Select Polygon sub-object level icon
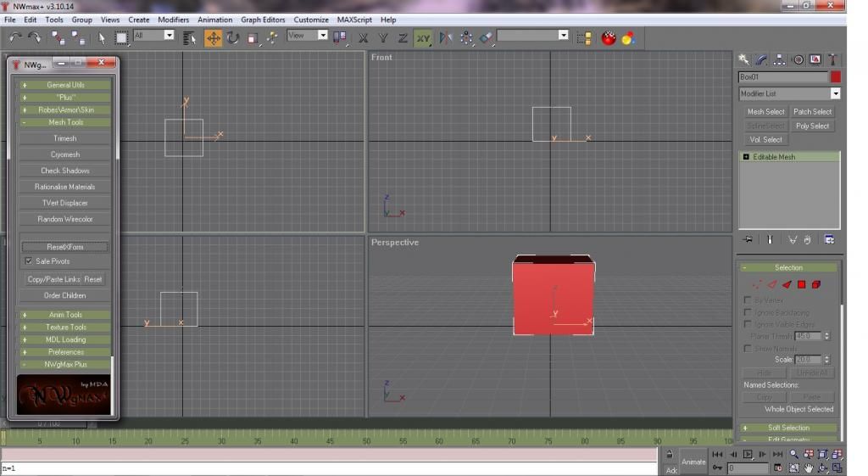 coord(801,284)
